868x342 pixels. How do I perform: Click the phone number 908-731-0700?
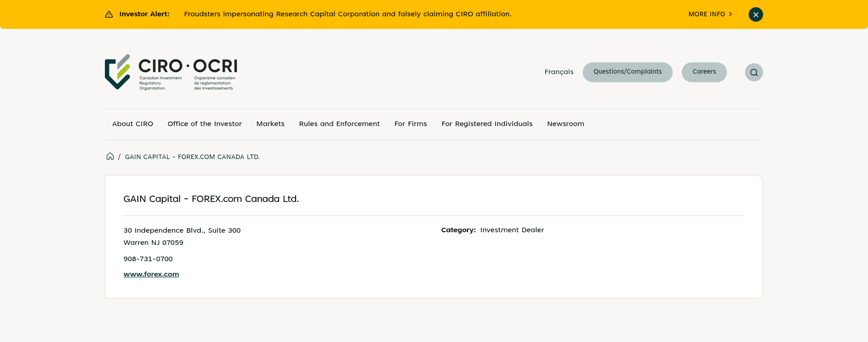(x=148, y=259)
